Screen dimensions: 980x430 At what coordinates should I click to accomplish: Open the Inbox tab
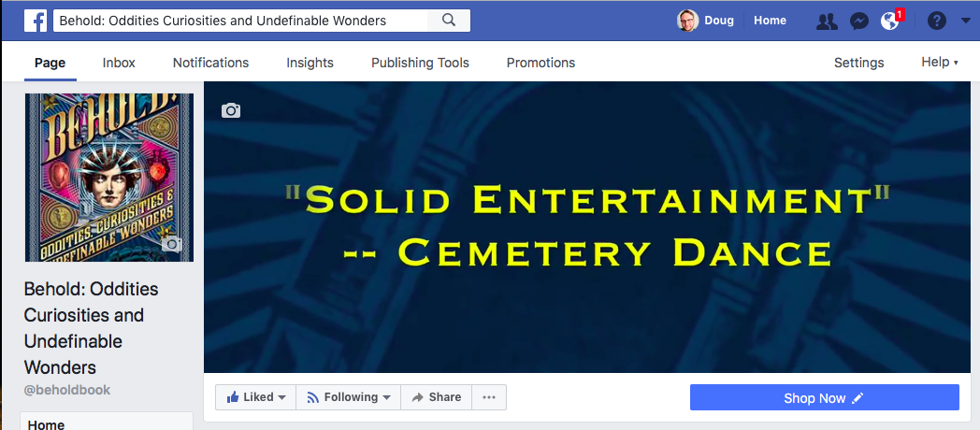[119, 63]
